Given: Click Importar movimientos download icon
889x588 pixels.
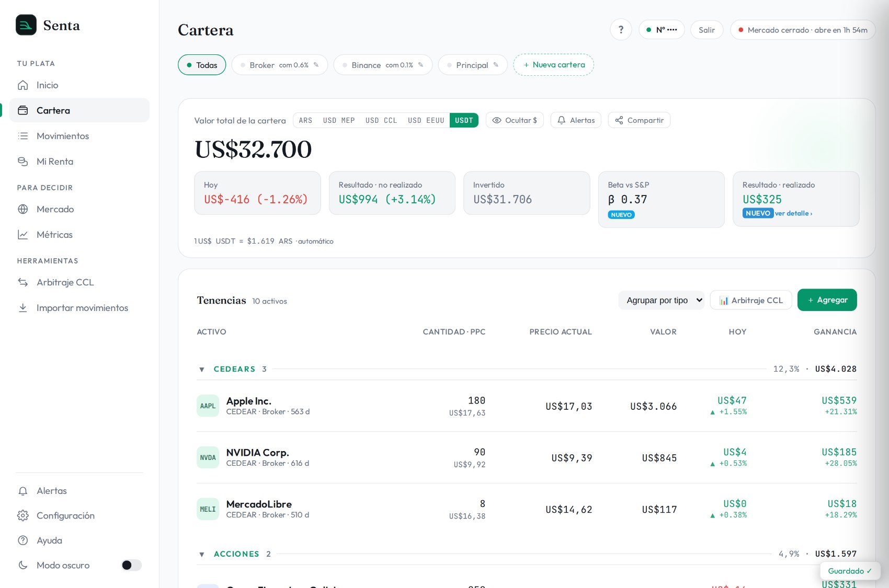Looking at the screenshot, I should 23,308.
